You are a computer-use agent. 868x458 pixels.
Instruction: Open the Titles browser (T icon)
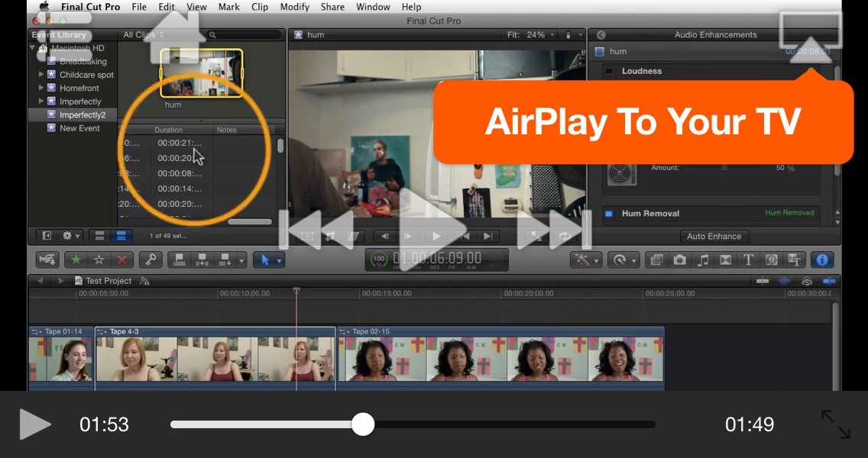point(748,260)
